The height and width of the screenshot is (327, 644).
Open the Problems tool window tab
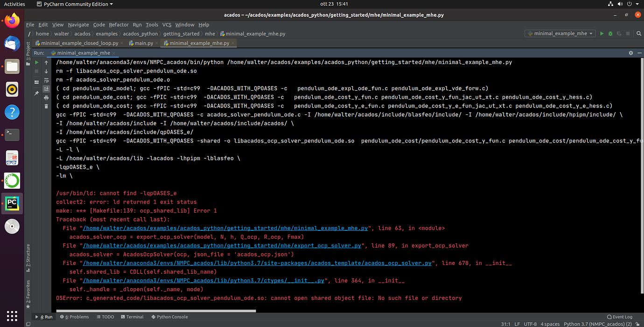point(74,317)
